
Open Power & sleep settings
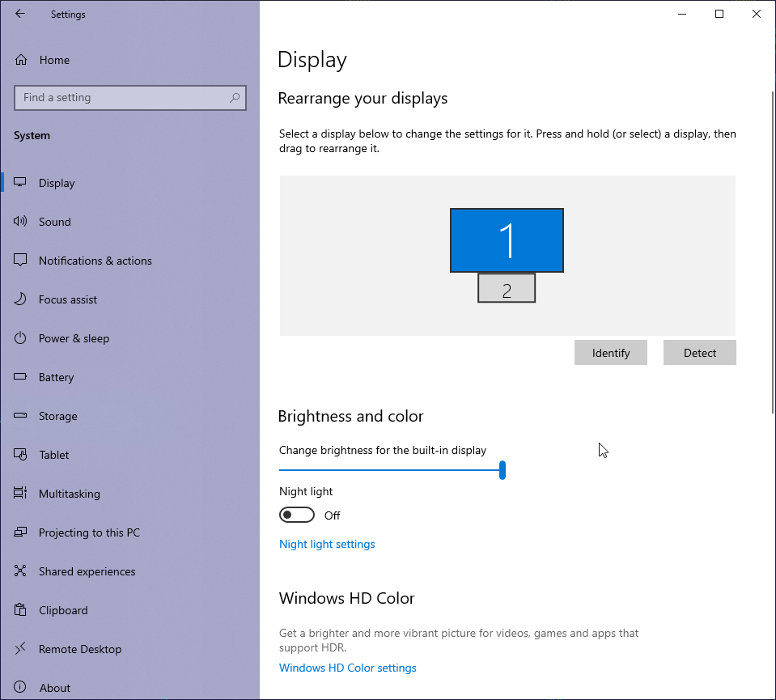[129, 338]
